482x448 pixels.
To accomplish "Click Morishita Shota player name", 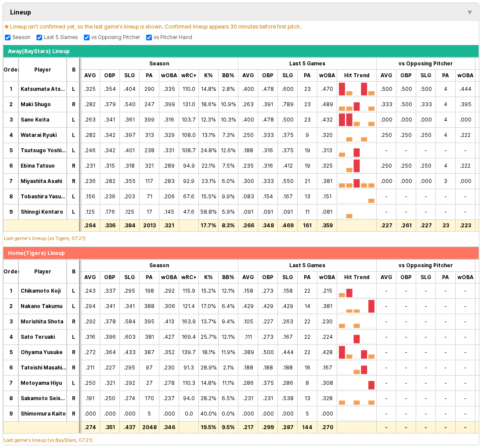I will point(42,322).
